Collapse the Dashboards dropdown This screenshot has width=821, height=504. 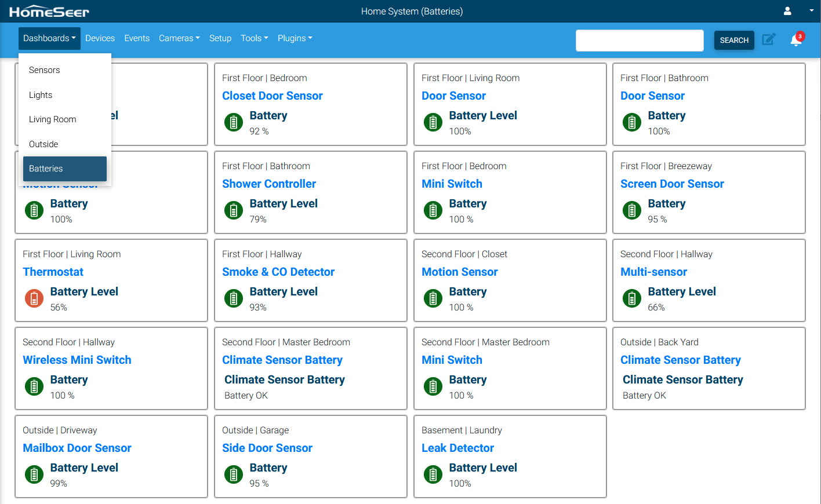click(x=49, y=38)
